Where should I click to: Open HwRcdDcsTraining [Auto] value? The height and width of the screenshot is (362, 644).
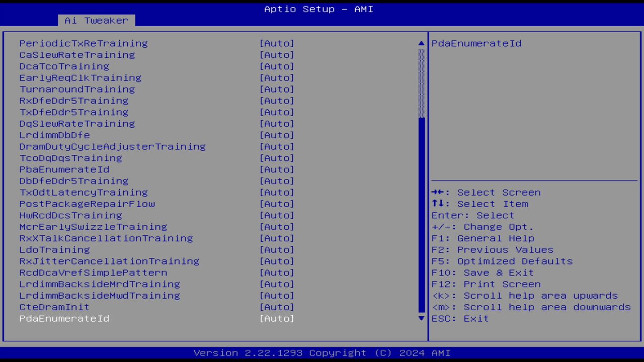coord(277,216)
